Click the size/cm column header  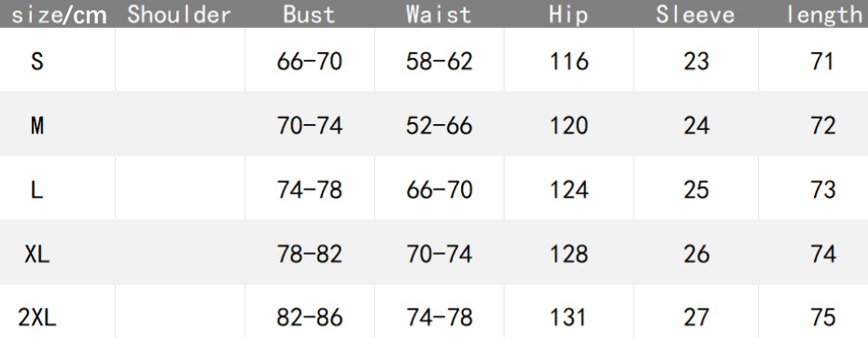click(x=59, y=15)
